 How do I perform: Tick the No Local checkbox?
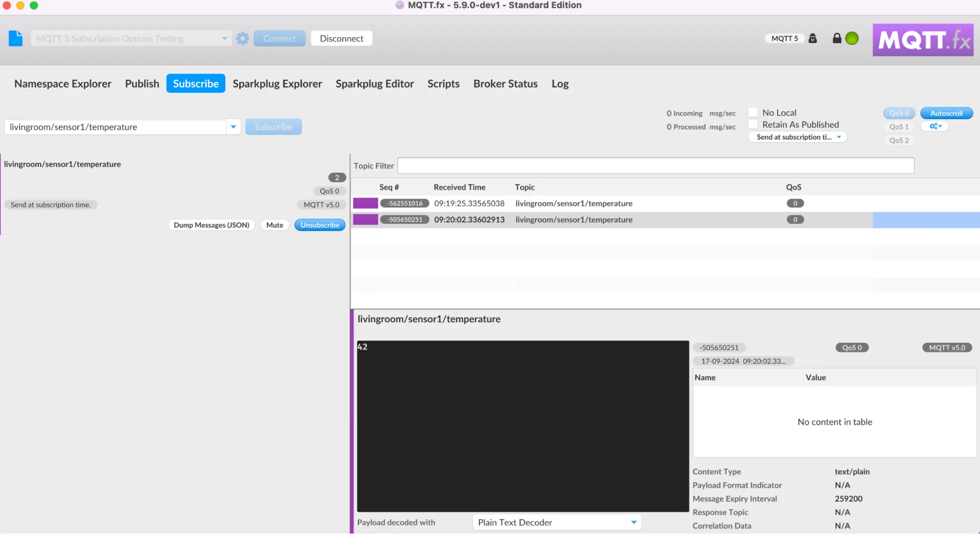[753, 112]
